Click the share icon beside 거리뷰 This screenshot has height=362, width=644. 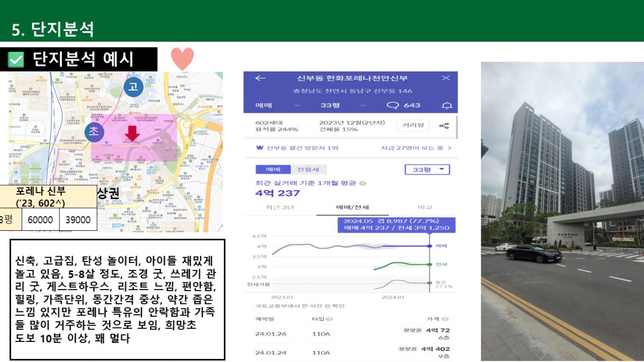coord(444,125)
